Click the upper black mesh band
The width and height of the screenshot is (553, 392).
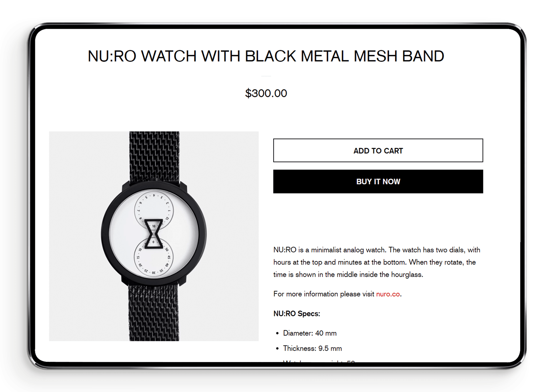click(x=154, y=156)
